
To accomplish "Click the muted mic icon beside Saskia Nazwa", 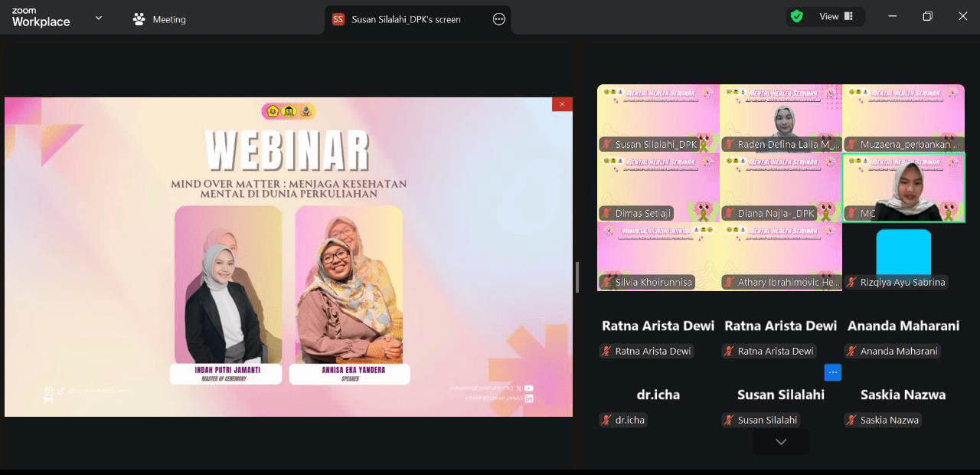I will pyautogui.click(x=851, y=420).
